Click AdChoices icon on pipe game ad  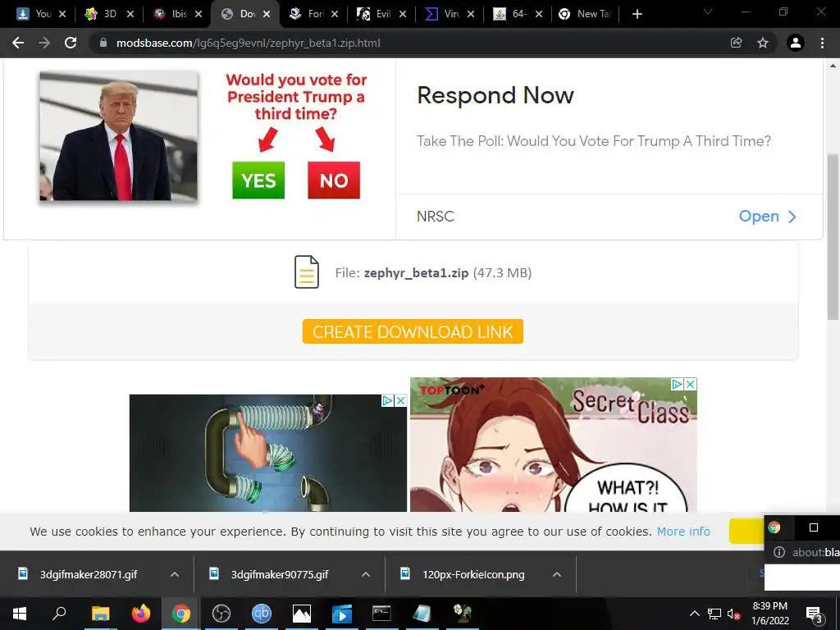tap(387, 400)
